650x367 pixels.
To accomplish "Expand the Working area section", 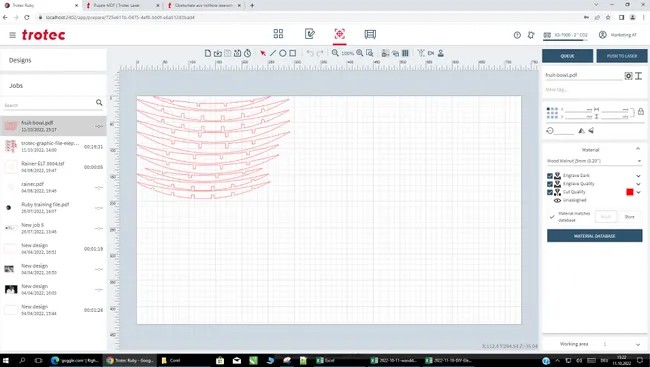I will (638, 344).
